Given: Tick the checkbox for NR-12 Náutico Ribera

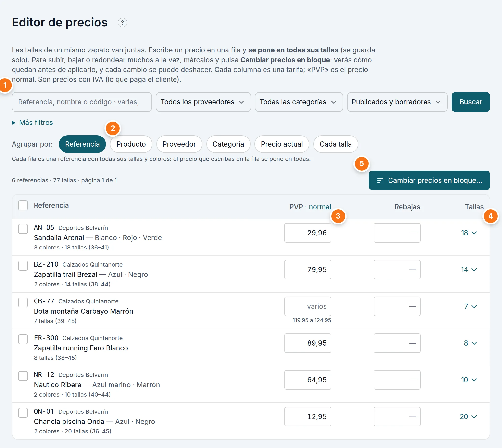Looking at the screenshot, I should coord(23,376).
